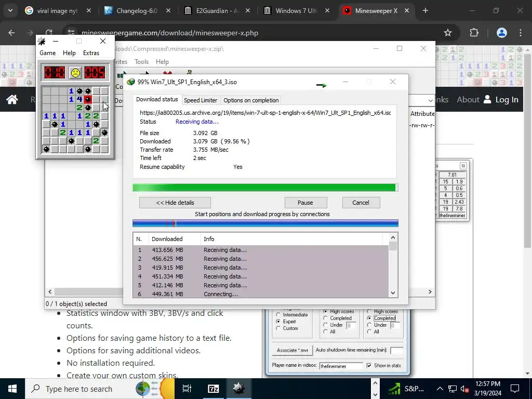This screenshot has width=532, height=399.
Task: Click the Minesweeper taskbar icon
Action: (x=239, y=389)
